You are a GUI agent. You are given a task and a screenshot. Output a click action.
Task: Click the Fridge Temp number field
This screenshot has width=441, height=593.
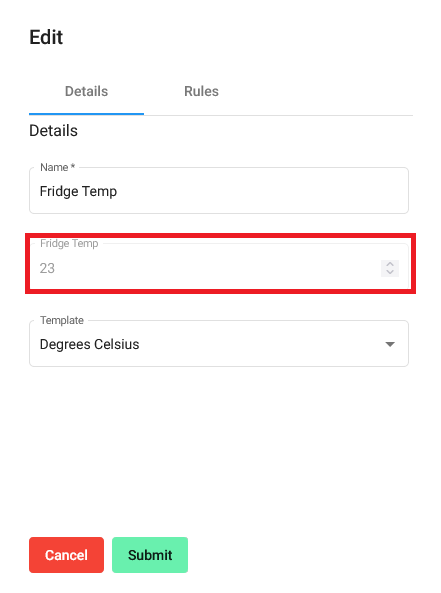point(219,267)
